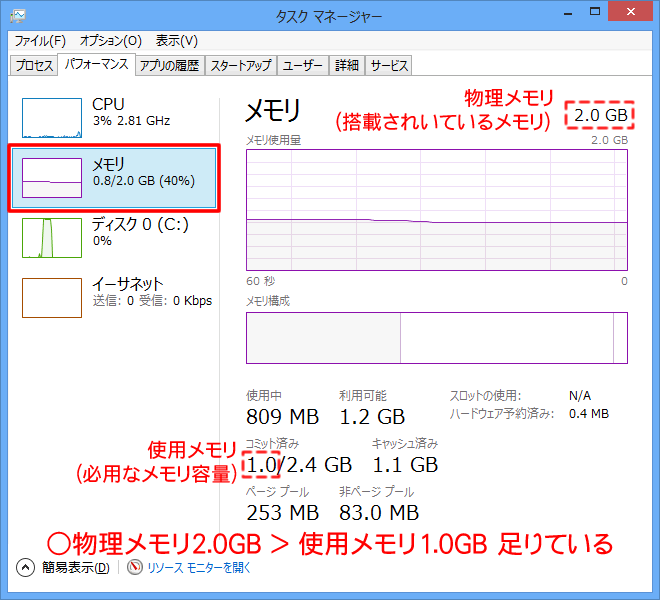Switch to the サービス tab

click(x=389, y=66)
